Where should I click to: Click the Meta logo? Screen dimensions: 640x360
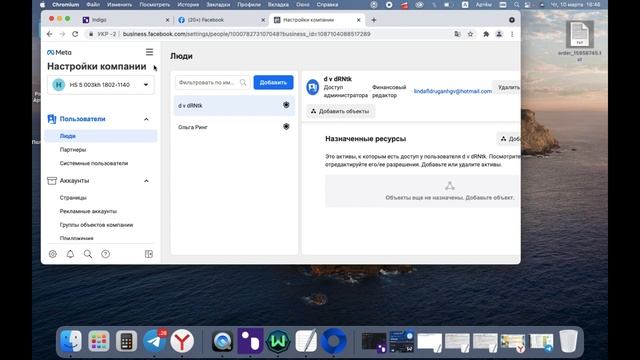click(59, 52)
